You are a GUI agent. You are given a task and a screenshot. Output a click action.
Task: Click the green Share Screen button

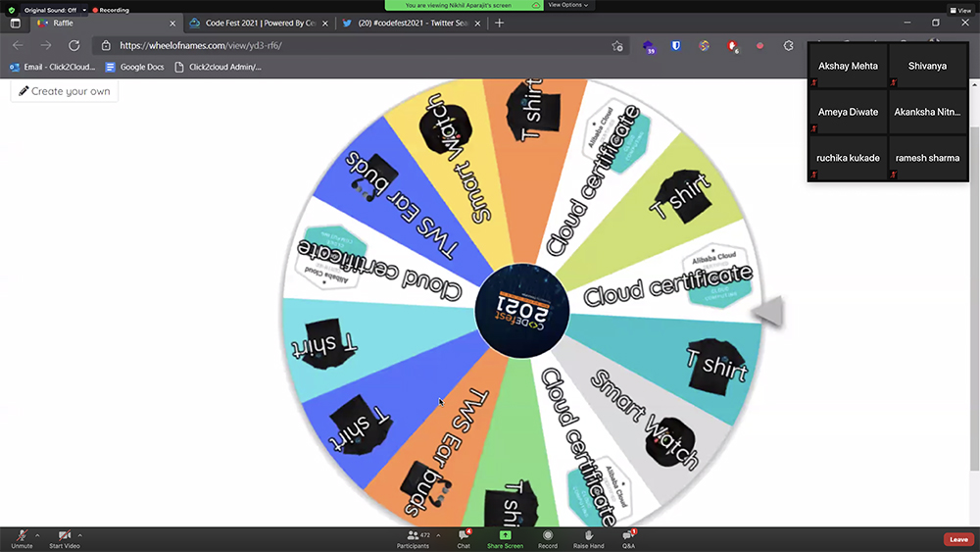pyautogui.click(x=505, y=539)
